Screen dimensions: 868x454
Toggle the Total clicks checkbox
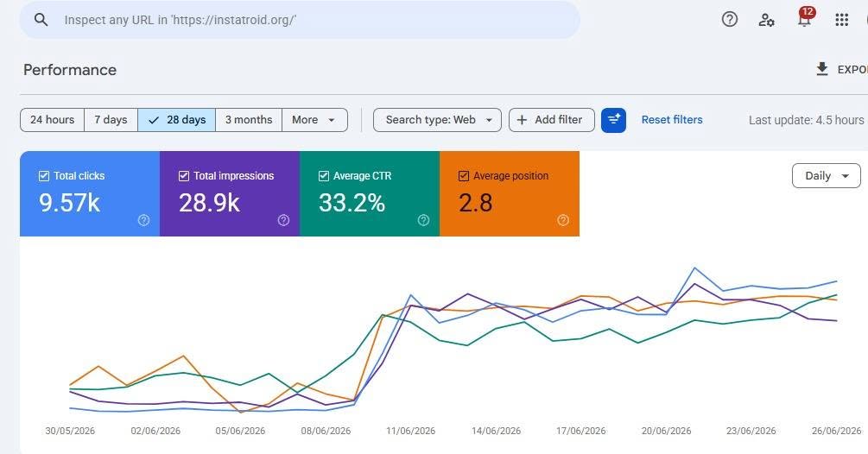coord(44,176)
